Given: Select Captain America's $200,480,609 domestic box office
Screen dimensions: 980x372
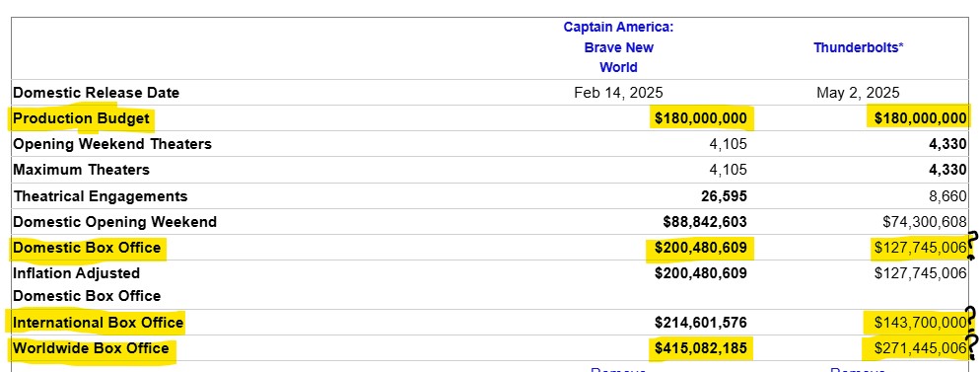Looking at the screenshot, I should click(x=701, y=248).
